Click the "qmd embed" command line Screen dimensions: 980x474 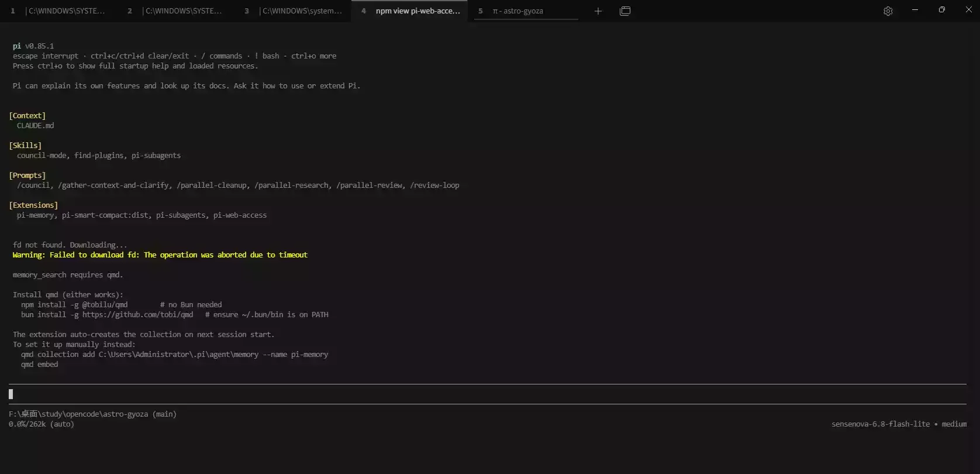(40, 365)
